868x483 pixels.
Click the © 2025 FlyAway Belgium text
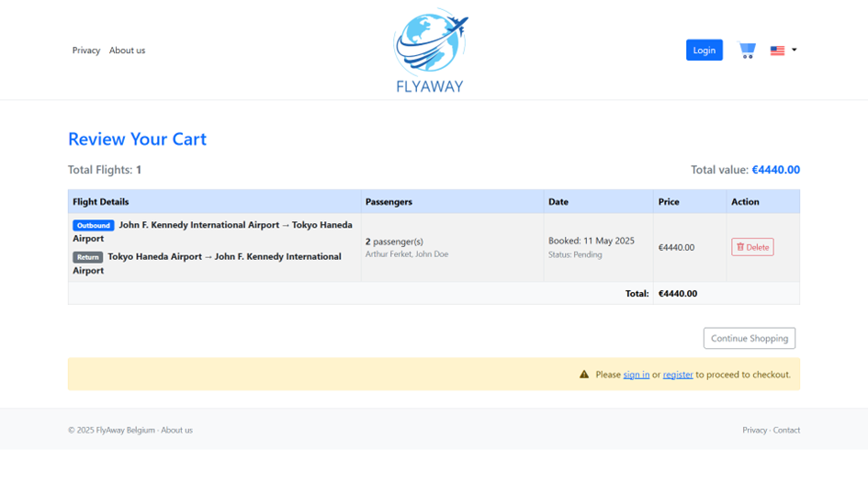(111, 430)
